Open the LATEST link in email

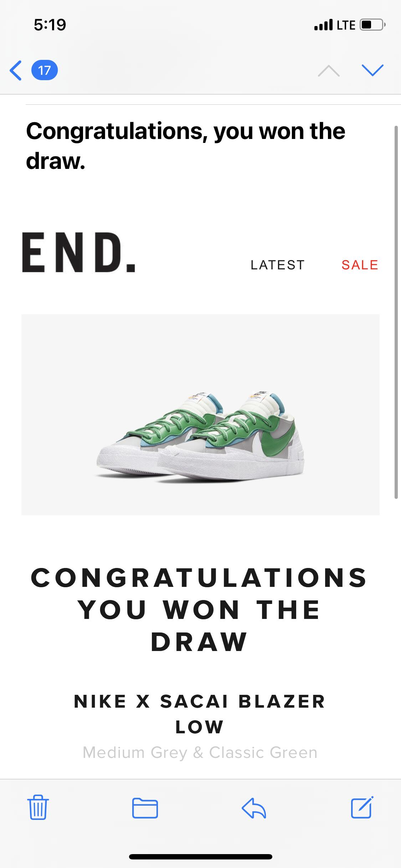pos(278,265)
